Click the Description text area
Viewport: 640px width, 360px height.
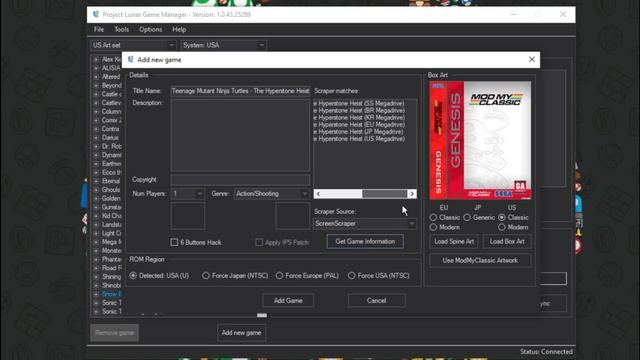pyautogui.click(x=240, y=135)
